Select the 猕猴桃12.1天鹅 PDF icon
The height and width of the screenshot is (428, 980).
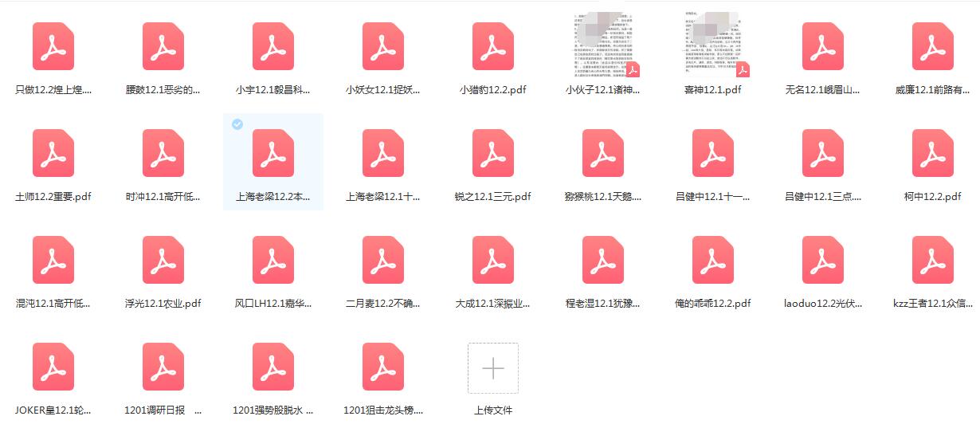pyautogui.click(x=603, y=153)
